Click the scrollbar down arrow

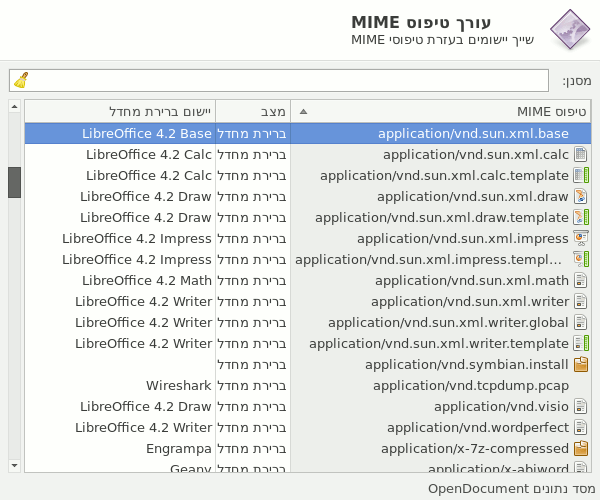point(14,465)
